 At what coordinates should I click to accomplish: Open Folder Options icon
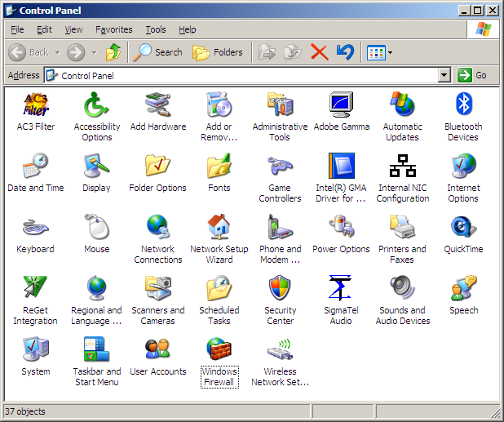click(158, 166)
